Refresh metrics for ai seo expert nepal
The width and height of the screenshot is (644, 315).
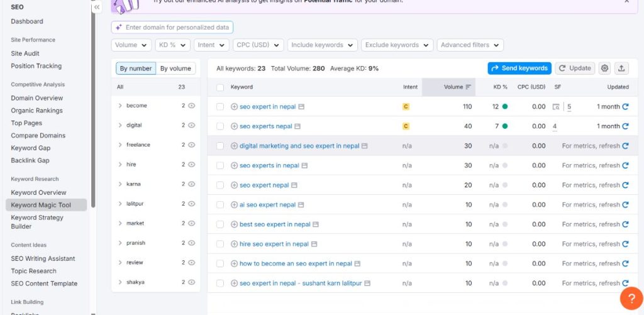pyautogui.click(x=625, y=204)
